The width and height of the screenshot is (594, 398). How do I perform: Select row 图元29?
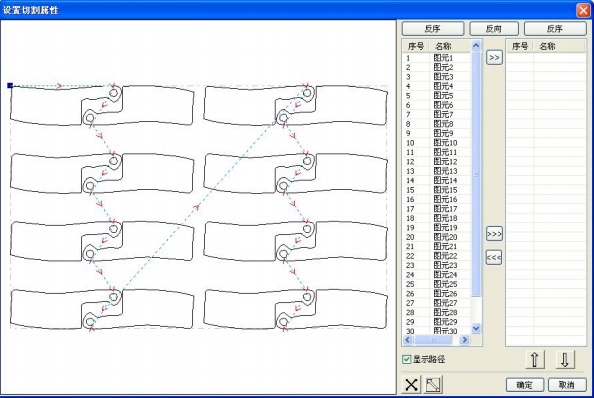point(437,322)
